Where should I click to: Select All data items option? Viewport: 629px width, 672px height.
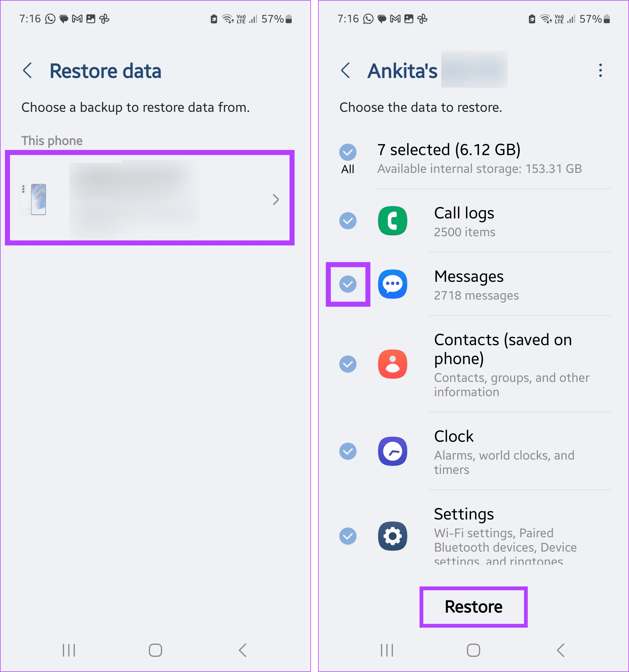[x=349, y=153]
